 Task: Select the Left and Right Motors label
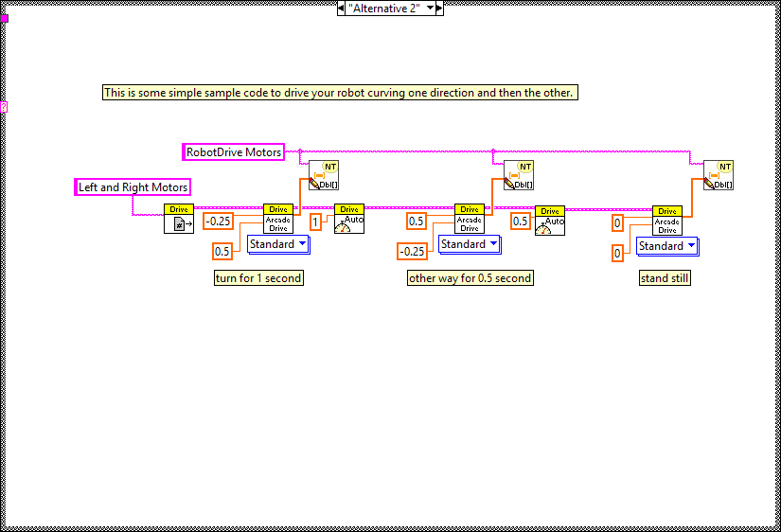(133, 187)
